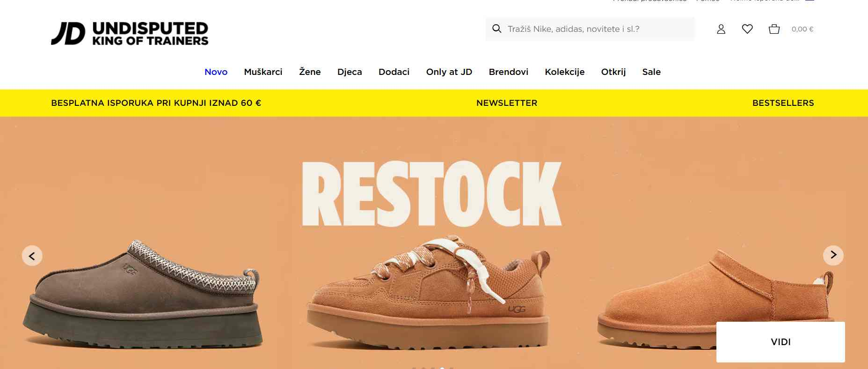This screenshot has width=868, height=369.
Task: Expand the Kolekcije navigation item
Action: coord(565,72)
